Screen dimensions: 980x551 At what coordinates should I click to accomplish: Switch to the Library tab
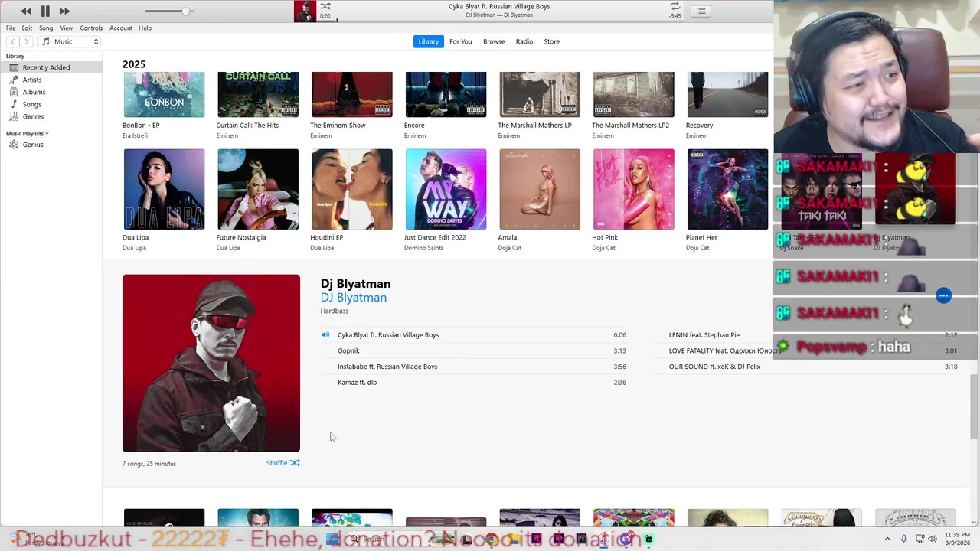(x=428, y=41)
